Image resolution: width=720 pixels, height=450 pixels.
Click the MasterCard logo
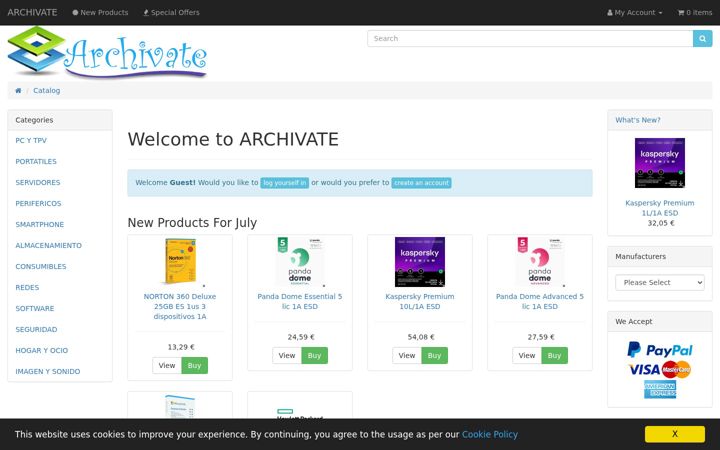point(676,369)
